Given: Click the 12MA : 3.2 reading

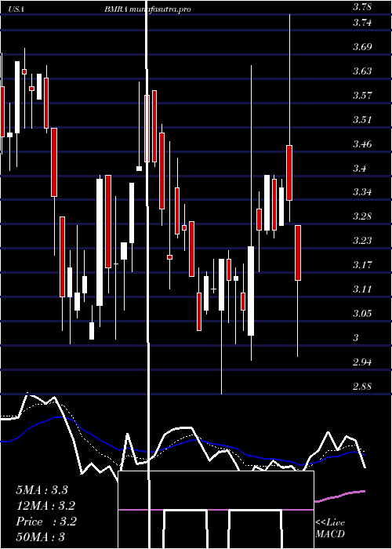Looking at the screenshot, I should (45, 506).
